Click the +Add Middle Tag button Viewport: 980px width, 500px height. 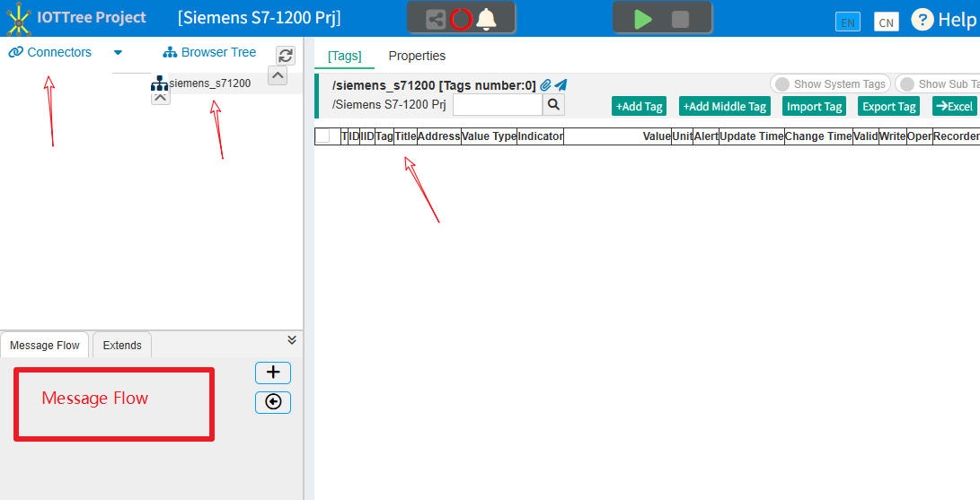pos(724,106)
